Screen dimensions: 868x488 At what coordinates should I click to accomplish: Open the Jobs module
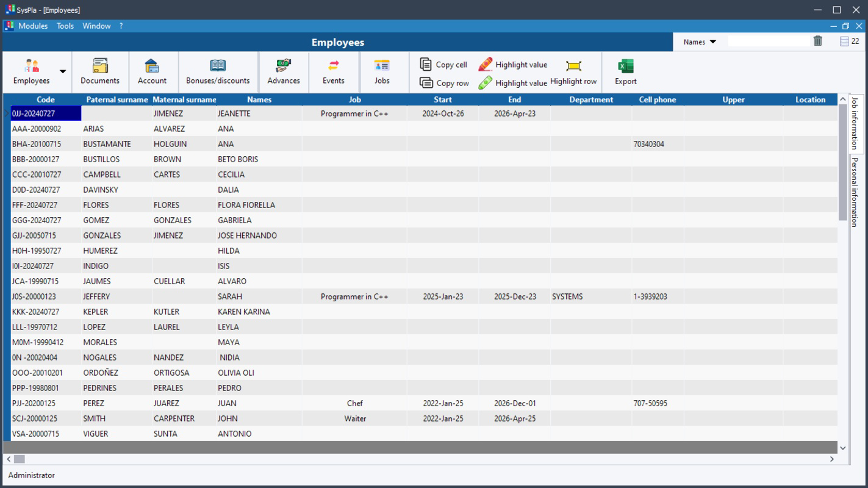click(382, 72)
